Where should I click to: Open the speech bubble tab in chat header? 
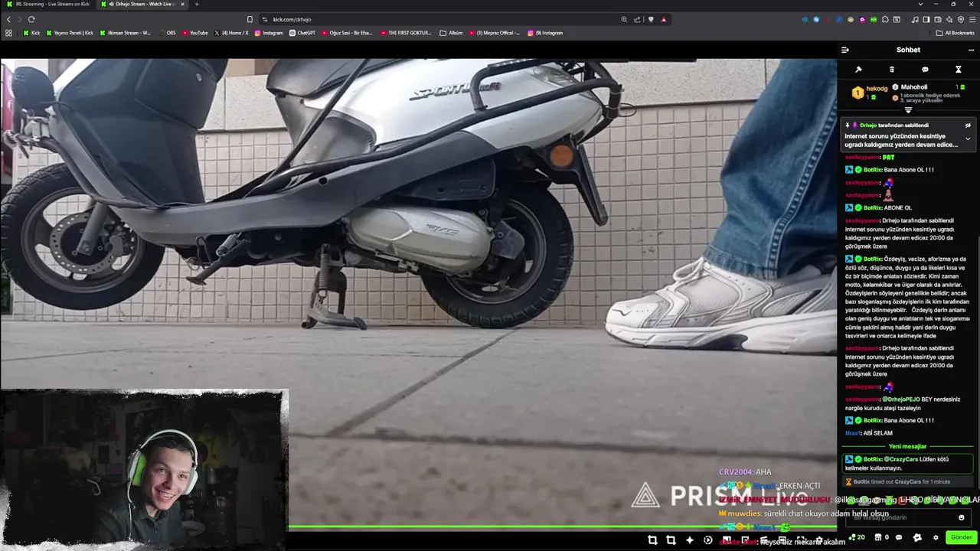(925, 70)
